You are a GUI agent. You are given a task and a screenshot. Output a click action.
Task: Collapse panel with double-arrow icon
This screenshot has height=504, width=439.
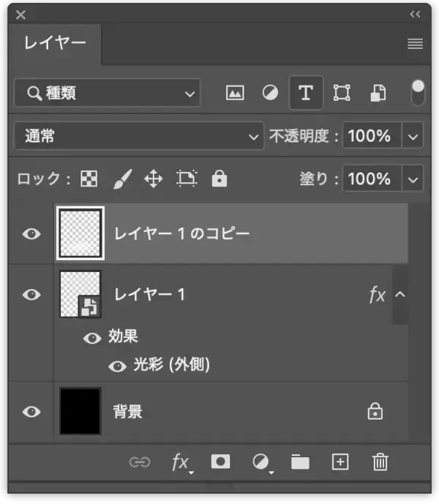[x=415, y=14]
